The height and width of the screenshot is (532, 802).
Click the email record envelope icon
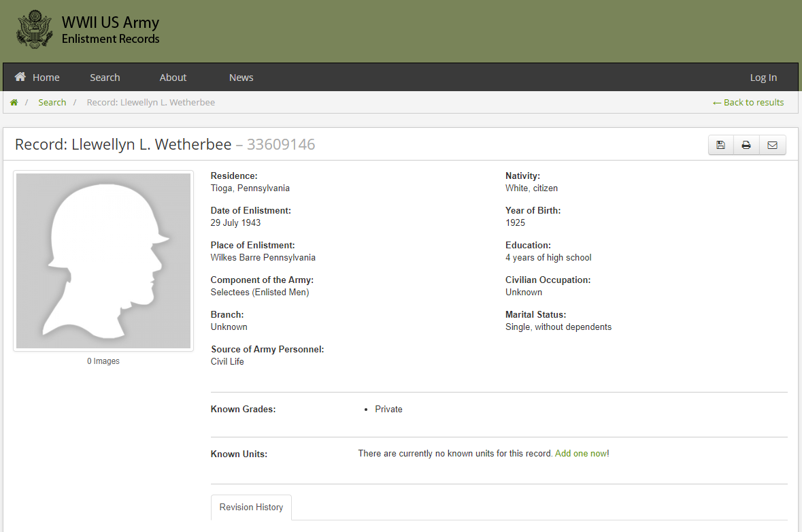pyautogui.click(x=772, y=146)
